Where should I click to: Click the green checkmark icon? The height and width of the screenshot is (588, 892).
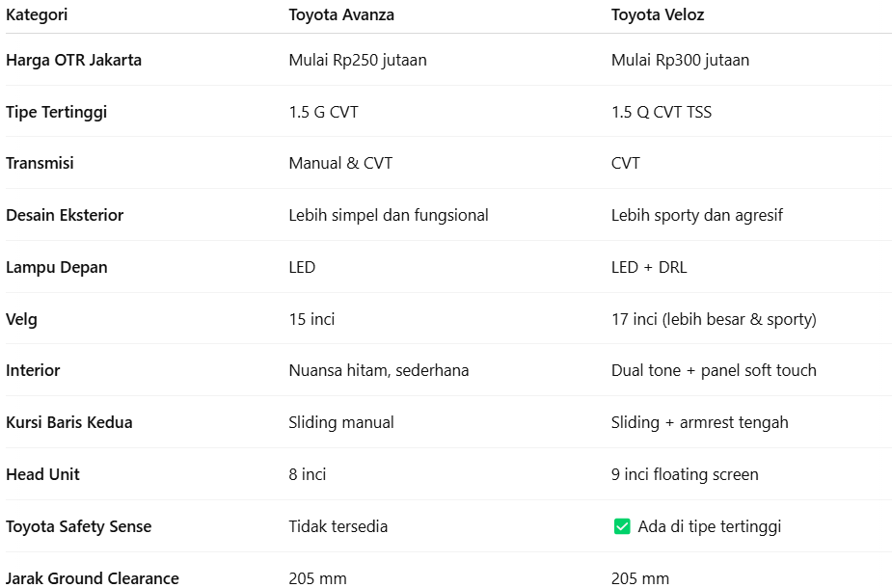click(x=622, y=526)
